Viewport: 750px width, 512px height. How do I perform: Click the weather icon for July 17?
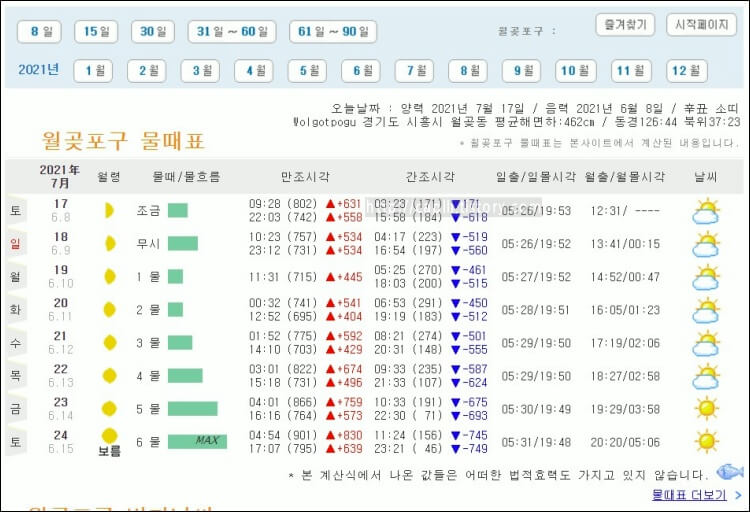pos(706,211)
